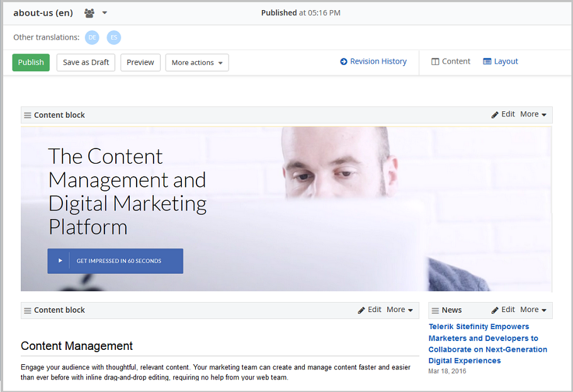Expand More menu of second Content block
This screenshot has width=573, height=392.
(x=399, y=310)
